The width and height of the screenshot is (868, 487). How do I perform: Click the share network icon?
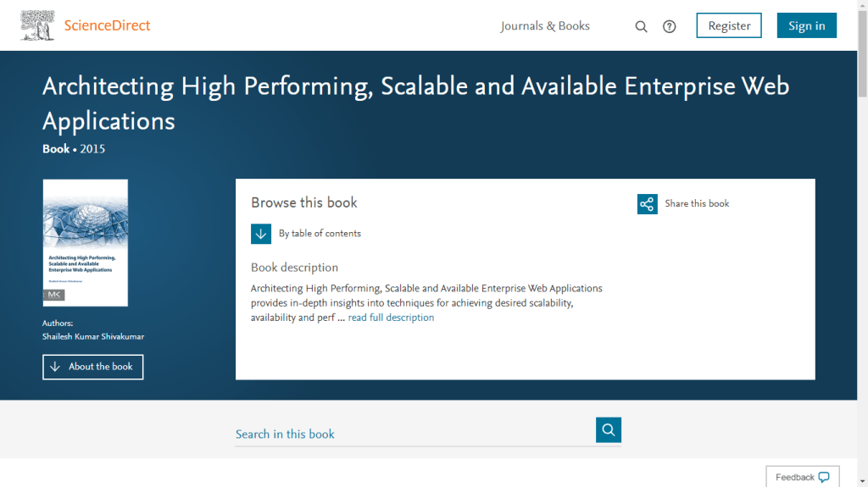pyautogui.click(x=648, y=204)
